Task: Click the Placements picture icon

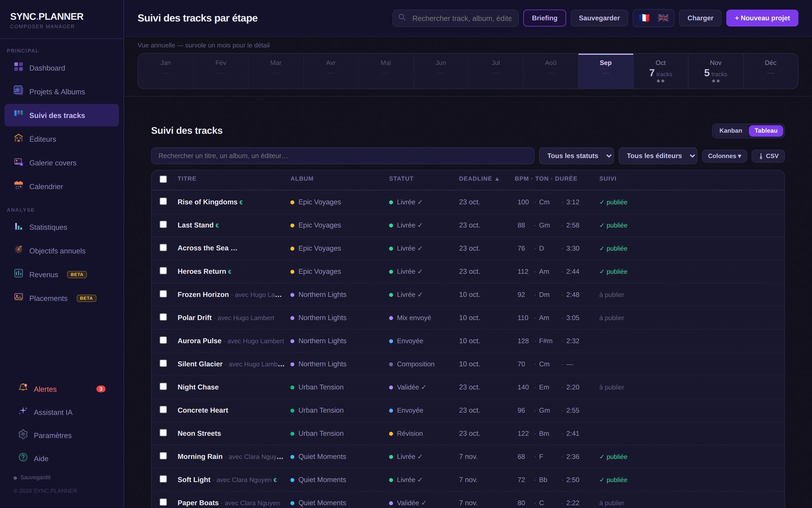Action: [18, 297]
